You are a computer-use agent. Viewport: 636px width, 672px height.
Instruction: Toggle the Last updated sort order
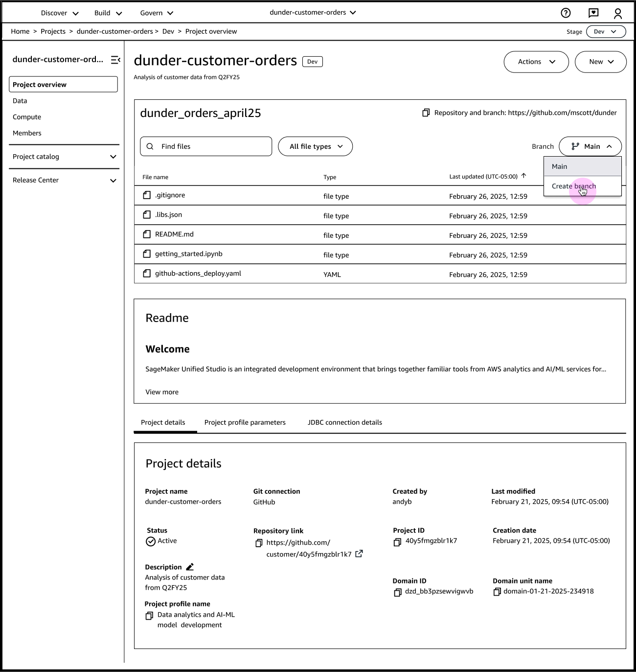pyautogui.click(x=523, y=175)
